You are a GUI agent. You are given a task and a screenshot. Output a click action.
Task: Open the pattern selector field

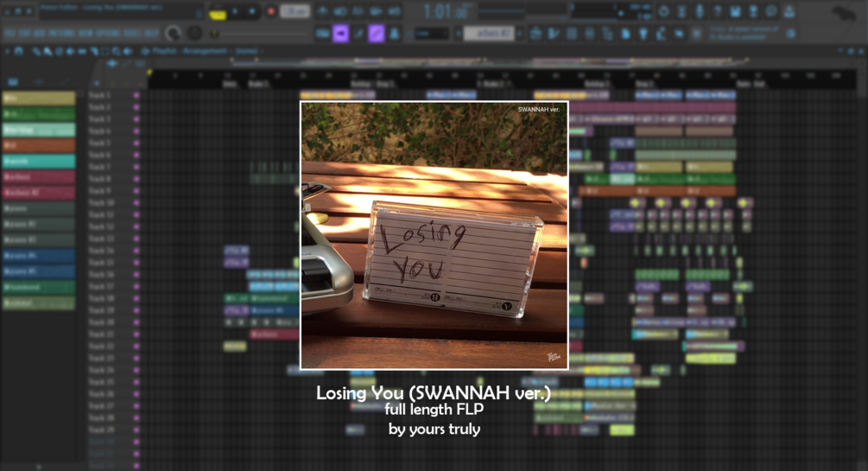click(489, 34)
